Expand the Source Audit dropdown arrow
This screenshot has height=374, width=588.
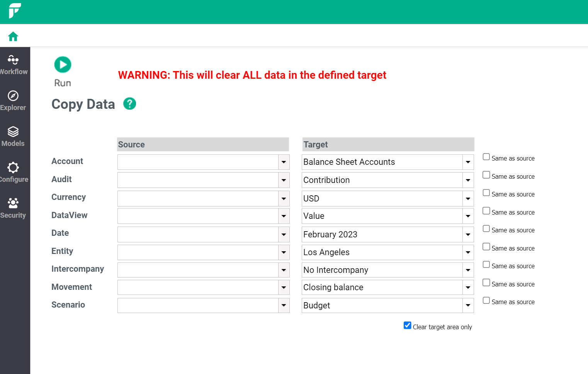284,180
